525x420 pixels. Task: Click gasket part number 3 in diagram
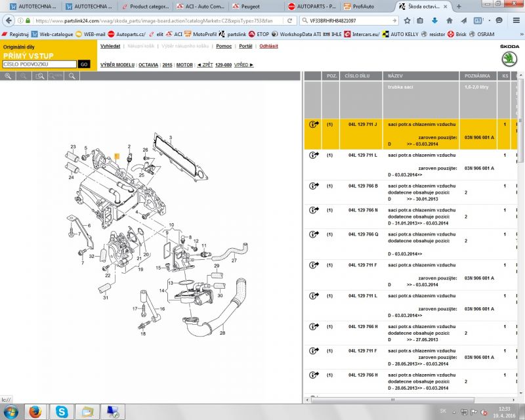[171, 137]
